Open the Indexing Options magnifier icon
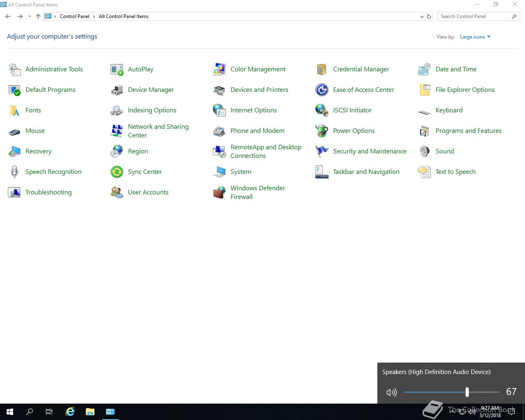The width and height of the screenshot is (525, 420). pyautogui.click(x=117, y=110)
